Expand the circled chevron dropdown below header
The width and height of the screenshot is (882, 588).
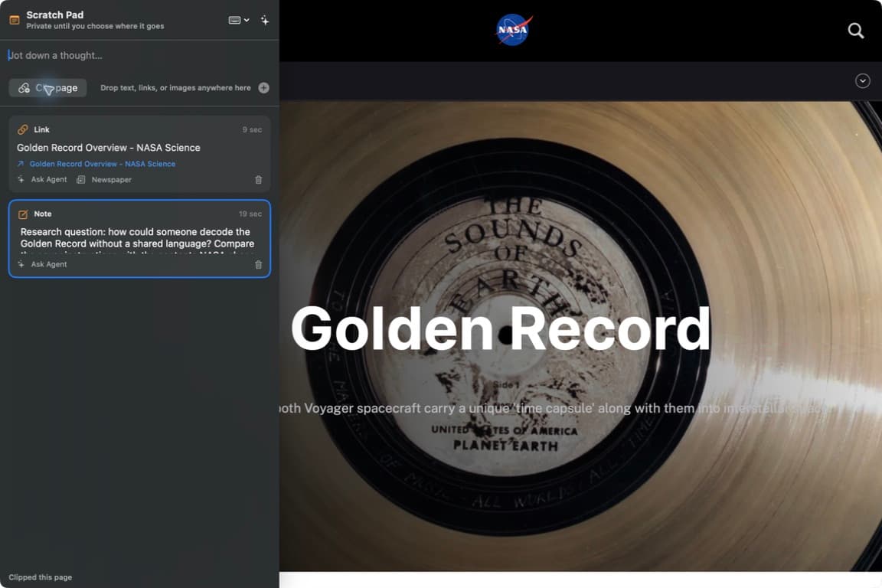pyautogui.click(x=862, y=81)
